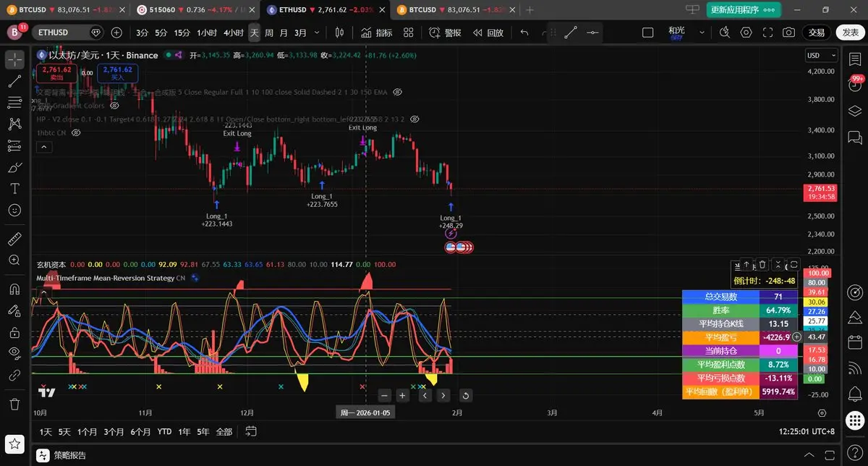Open the object tree layers panel

[x=854, y=111]
